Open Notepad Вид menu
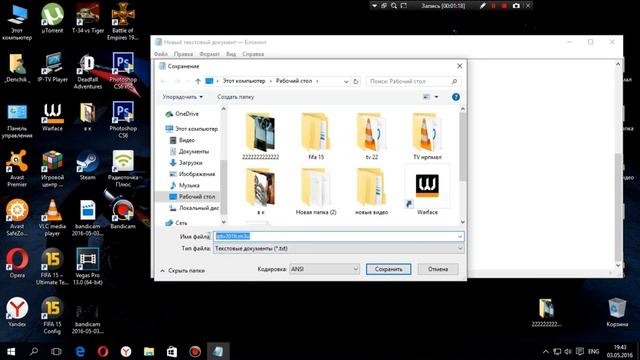 coord(231,54)
